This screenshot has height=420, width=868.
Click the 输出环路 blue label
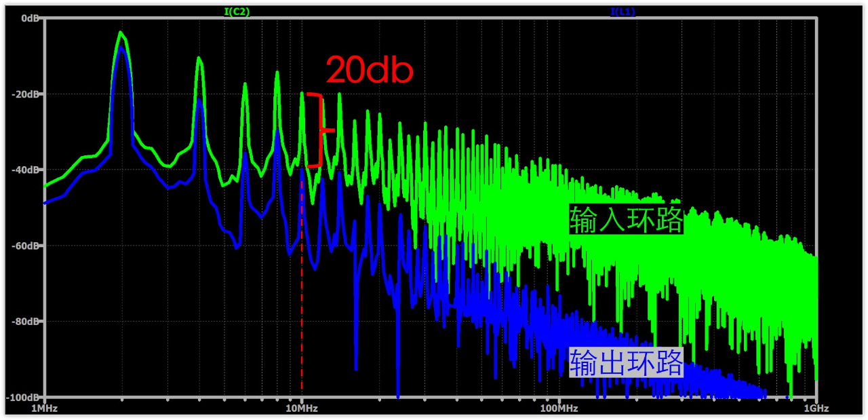(x=626, y=363)
